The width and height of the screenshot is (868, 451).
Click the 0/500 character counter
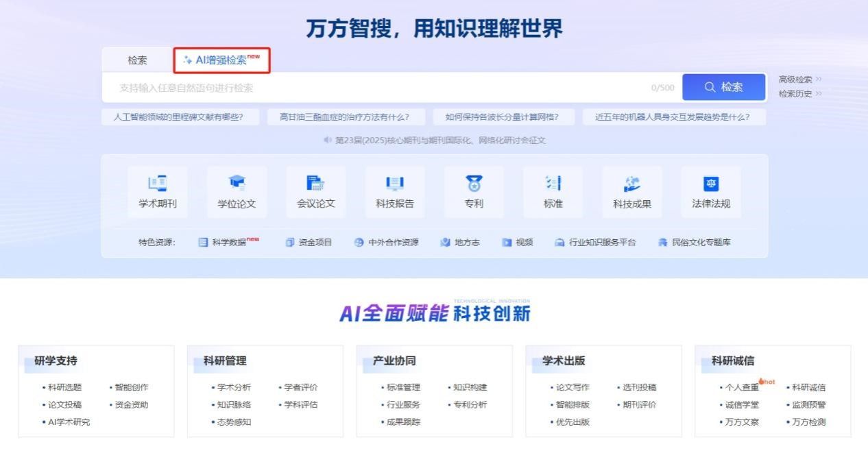point(662,88)
